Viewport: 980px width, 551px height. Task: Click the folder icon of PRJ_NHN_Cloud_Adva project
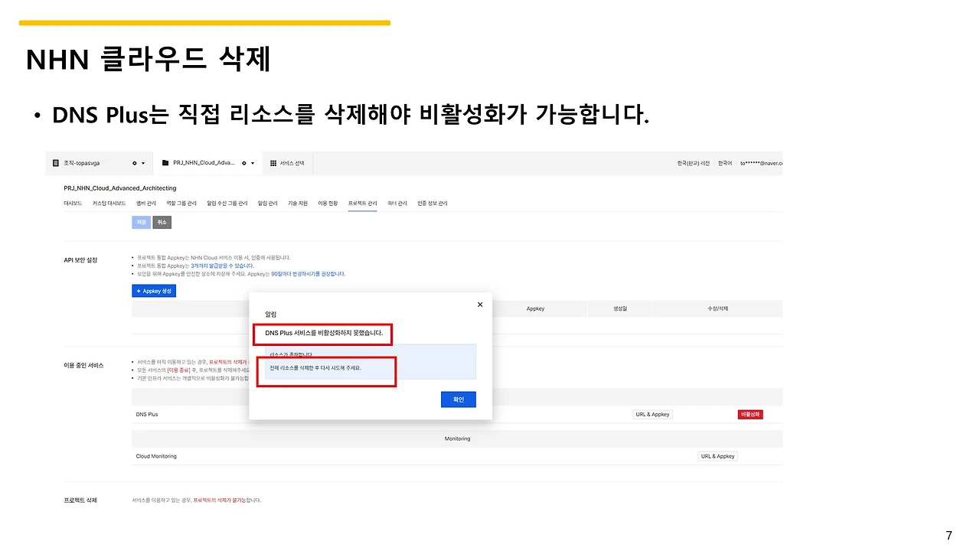click(x=165, y=163)
